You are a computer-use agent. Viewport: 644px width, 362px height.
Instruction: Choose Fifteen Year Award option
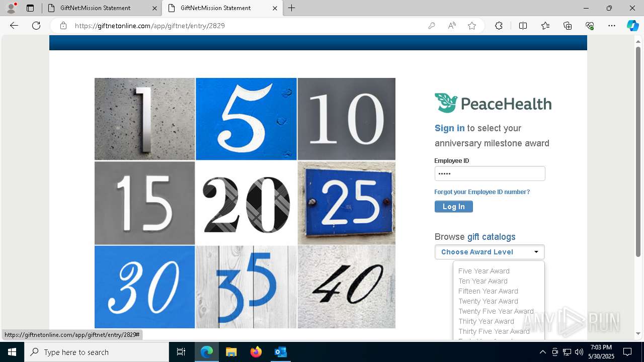(x=488, y=291)
